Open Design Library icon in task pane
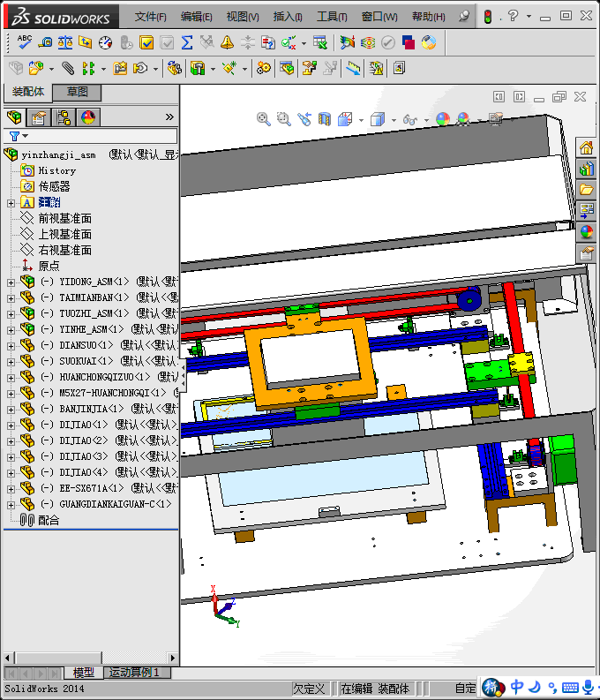Viewport: 600px width, 700px height. tap(586, 169)
